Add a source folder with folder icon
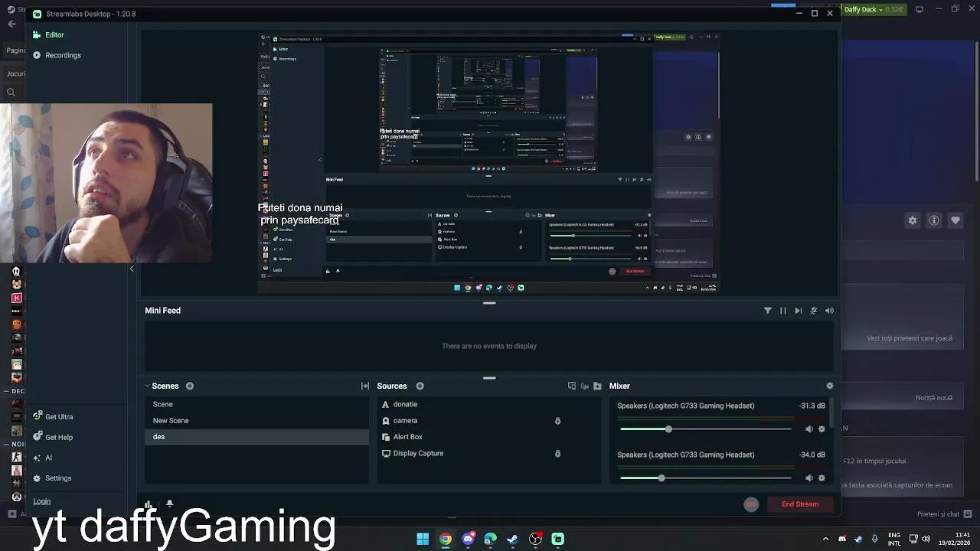Image resolution: width=980 pixels, height=551 pixels. tap(597, 386)
